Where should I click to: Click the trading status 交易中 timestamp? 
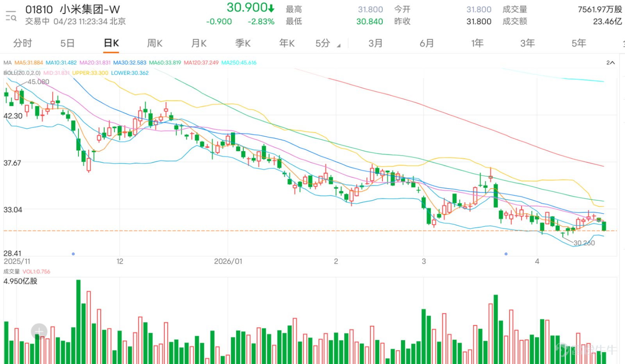[x=75, y=21]
